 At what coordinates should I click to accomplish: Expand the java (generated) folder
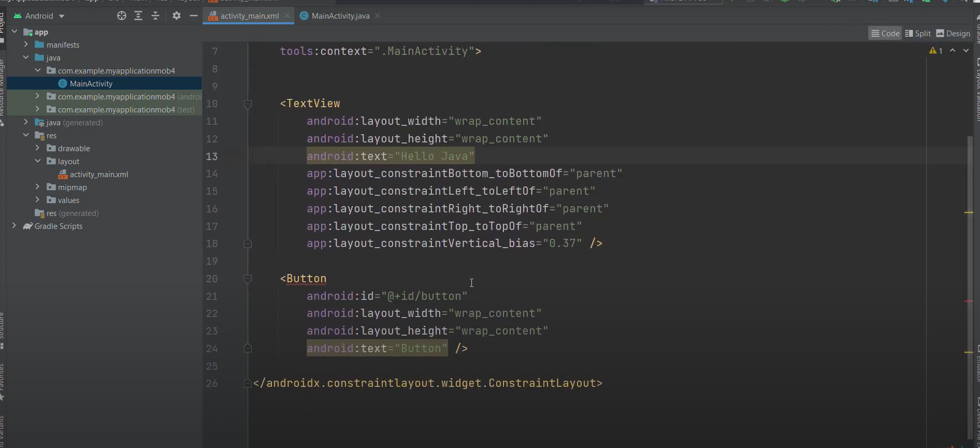pyautogui.click(x=26, y=123)
